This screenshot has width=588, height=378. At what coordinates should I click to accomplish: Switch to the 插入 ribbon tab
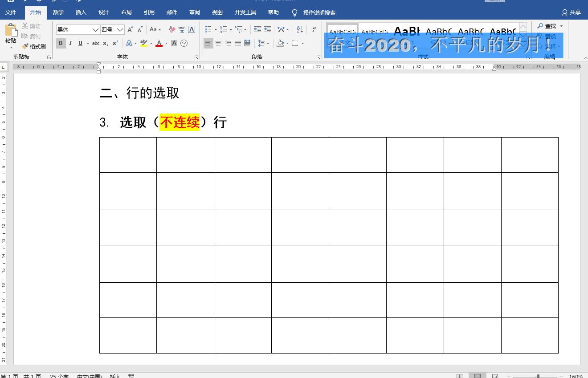click(x=80, y=12)
